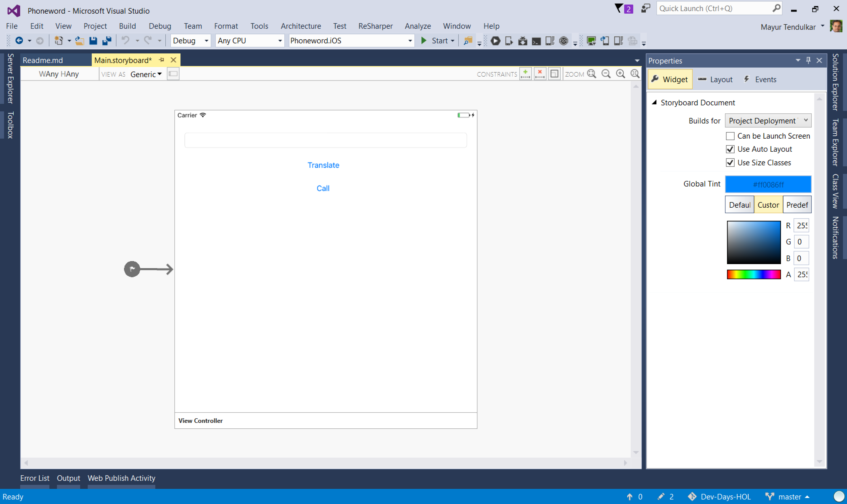Select the Custom tint mode button
Screen dimensions: 847x504
768,205
